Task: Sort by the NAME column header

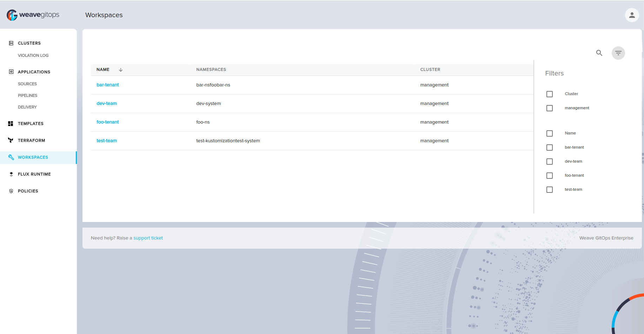Action: 103,70
